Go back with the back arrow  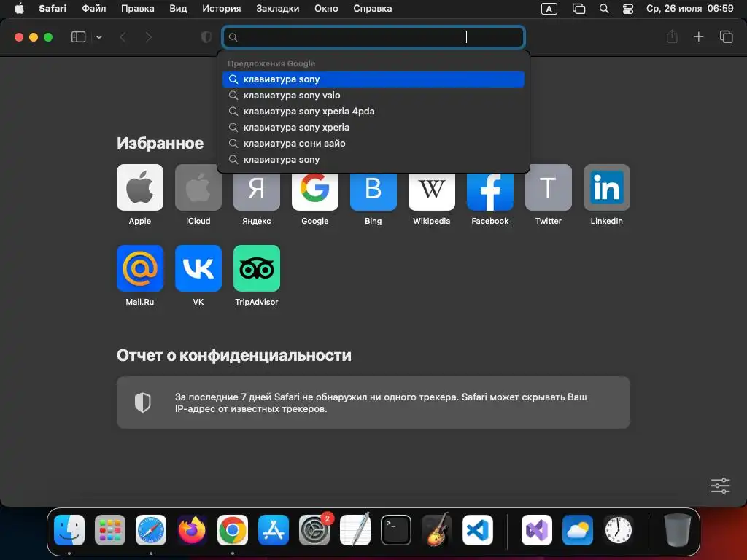tap(123, 37)
